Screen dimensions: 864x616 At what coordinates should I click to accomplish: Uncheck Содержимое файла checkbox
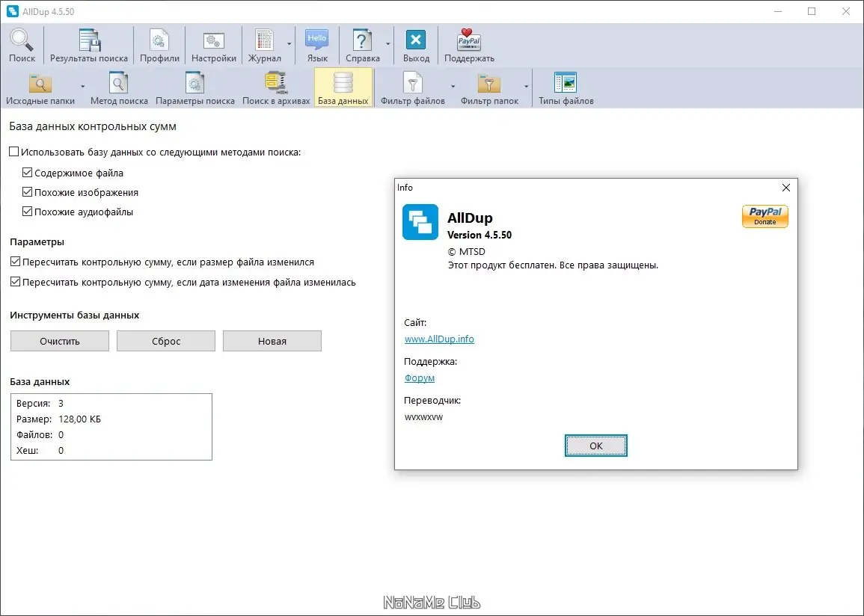[x=27, y=172]
